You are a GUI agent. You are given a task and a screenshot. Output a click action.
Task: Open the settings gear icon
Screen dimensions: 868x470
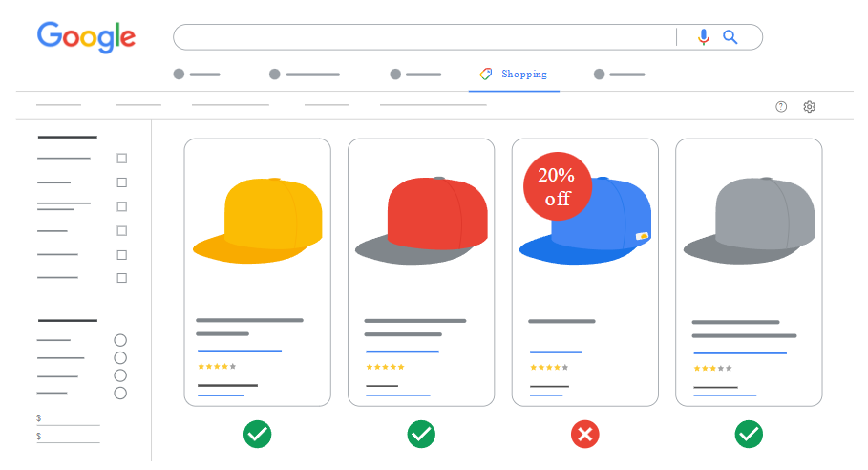(x=810, y=107)
